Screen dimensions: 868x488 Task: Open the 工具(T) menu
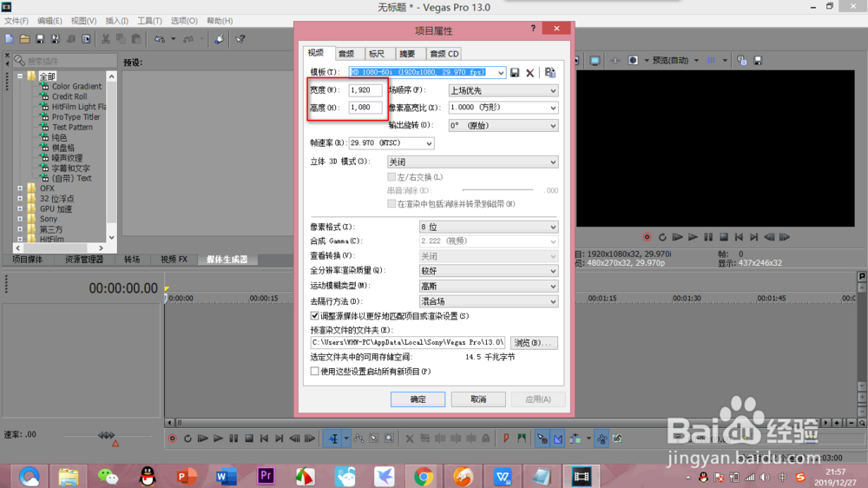[x=149, y=21]
